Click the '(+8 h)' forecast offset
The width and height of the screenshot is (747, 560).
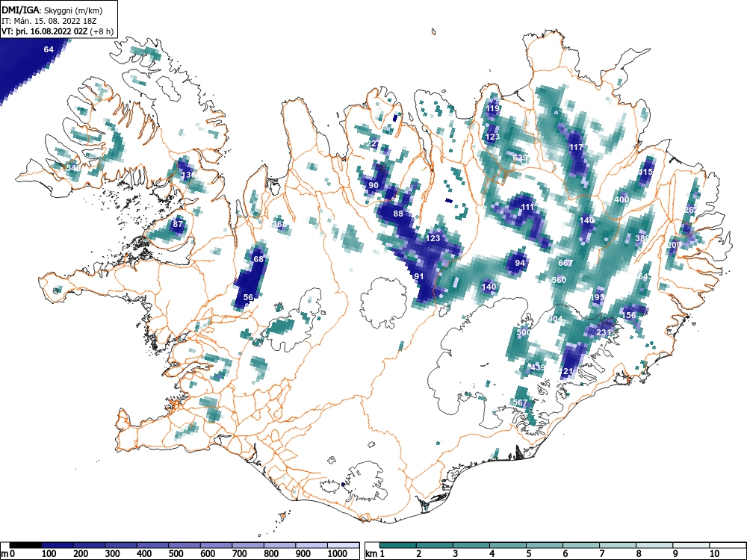(102, 31)
